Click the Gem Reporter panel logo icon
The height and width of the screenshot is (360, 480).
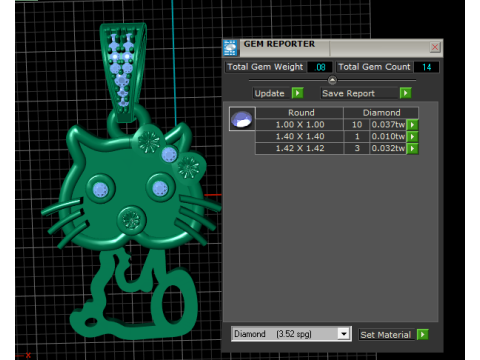[230, 48]
